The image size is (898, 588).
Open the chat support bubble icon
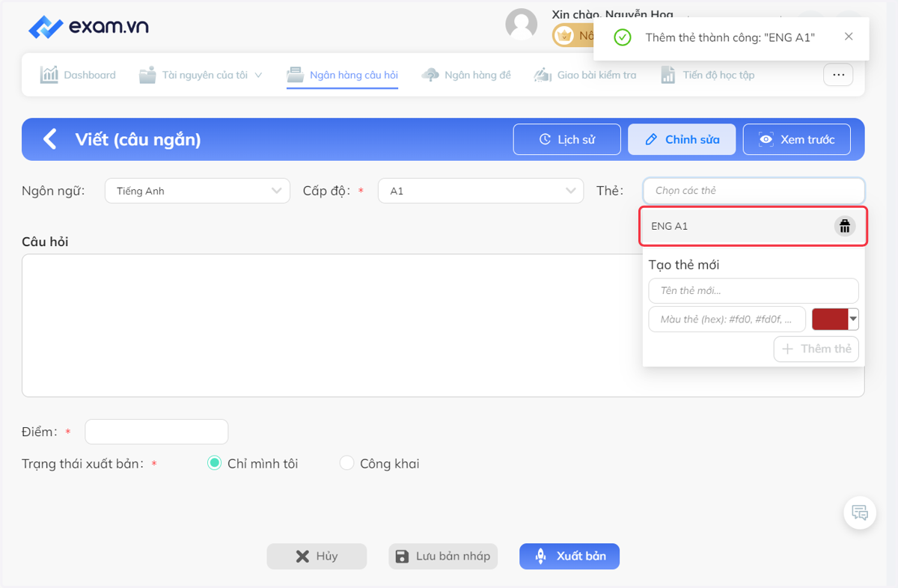pyautogui.click(x=860, y=513)
